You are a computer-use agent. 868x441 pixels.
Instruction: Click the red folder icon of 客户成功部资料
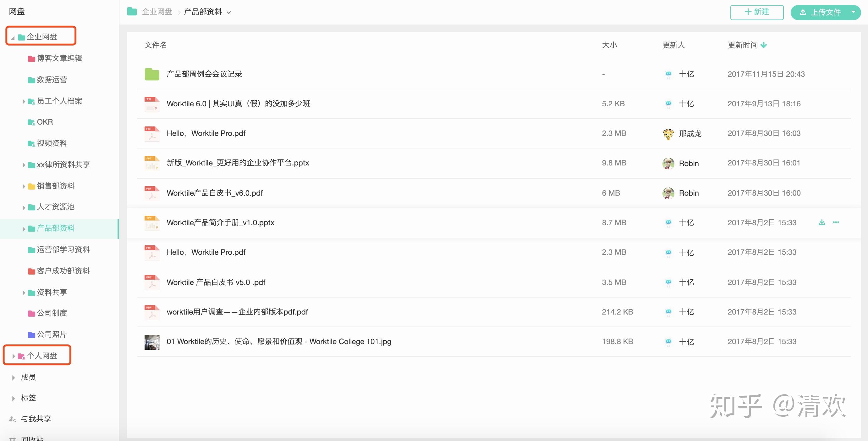[x=31, y=271]
